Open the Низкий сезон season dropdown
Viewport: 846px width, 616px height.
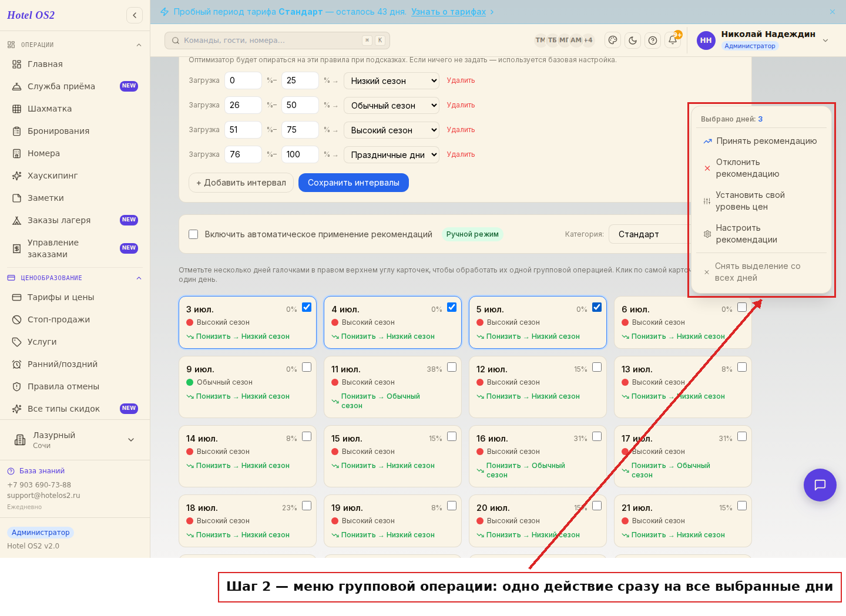(391, 81)
